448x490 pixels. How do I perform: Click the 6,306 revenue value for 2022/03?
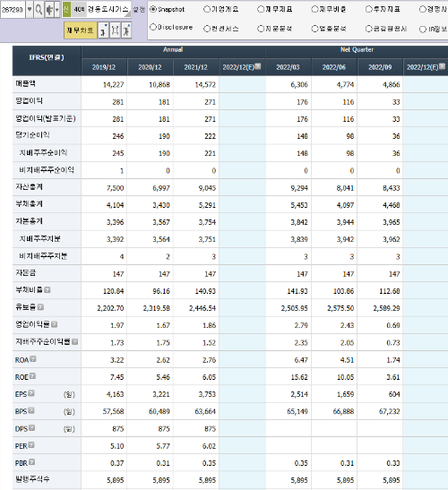coord(299,85)
